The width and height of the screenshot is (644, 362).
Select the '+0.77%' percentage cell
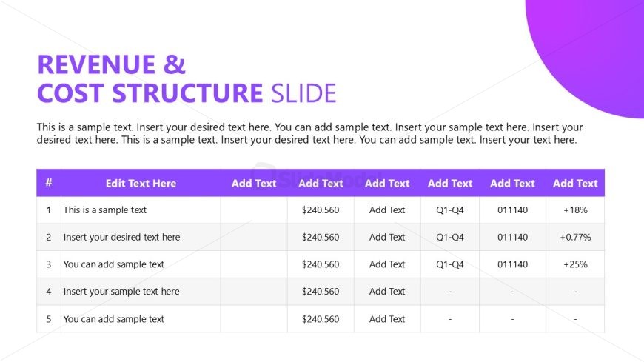[x=575, y=238]
